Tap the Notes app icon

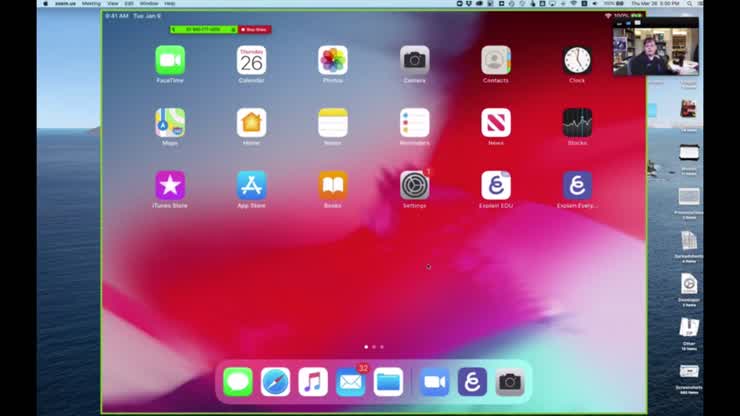(x=333, y=123)
